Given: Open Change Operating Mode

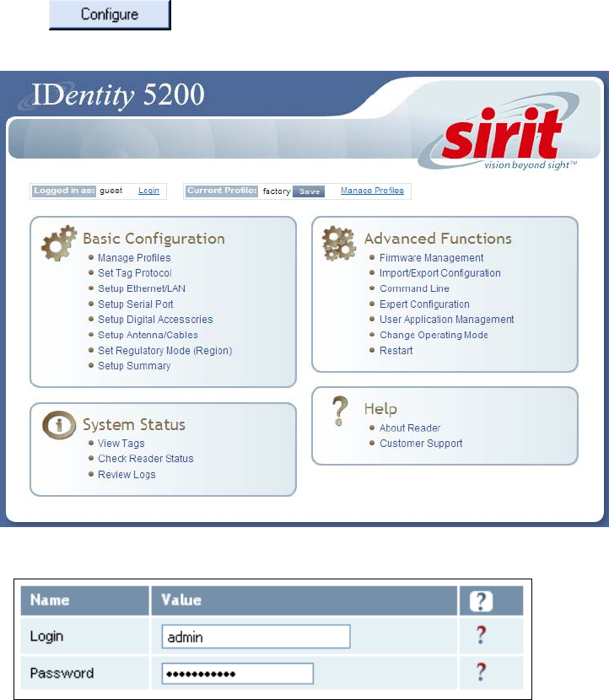Looking at the screenshot, I should point(434,335).
